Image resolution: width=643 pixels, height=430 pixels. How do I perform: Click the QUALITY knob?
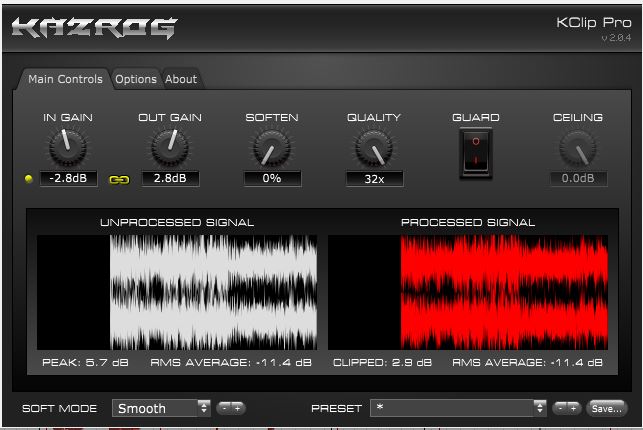374,149
